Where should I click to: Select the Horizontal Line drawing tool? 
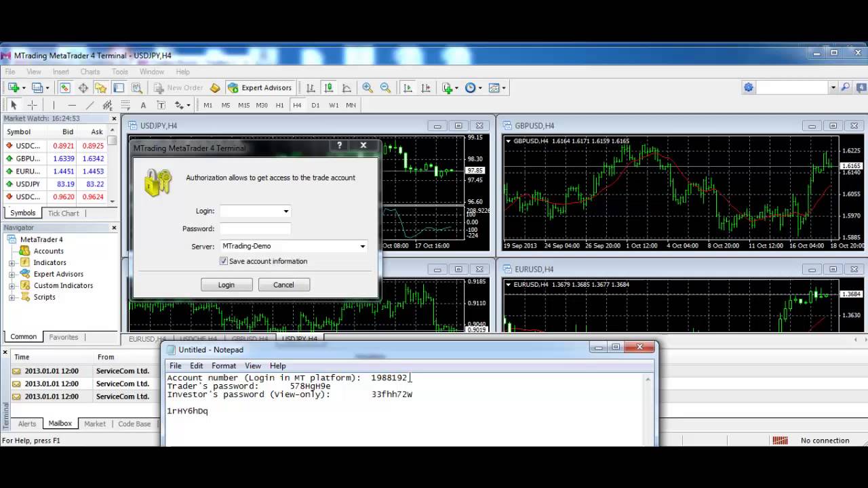[72, 105]
